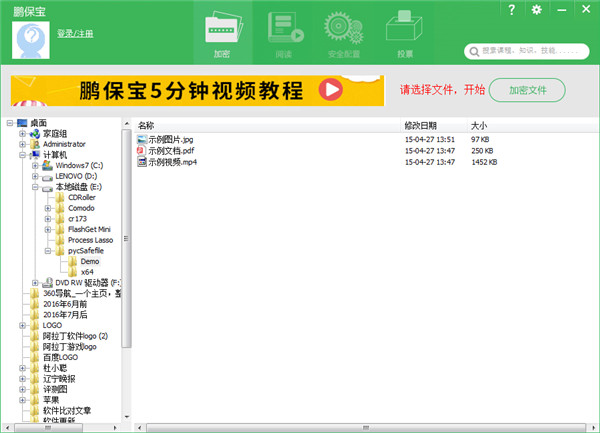Collapse the pycSafefile folder node
The image size is (600, 433).
point(47,251)
